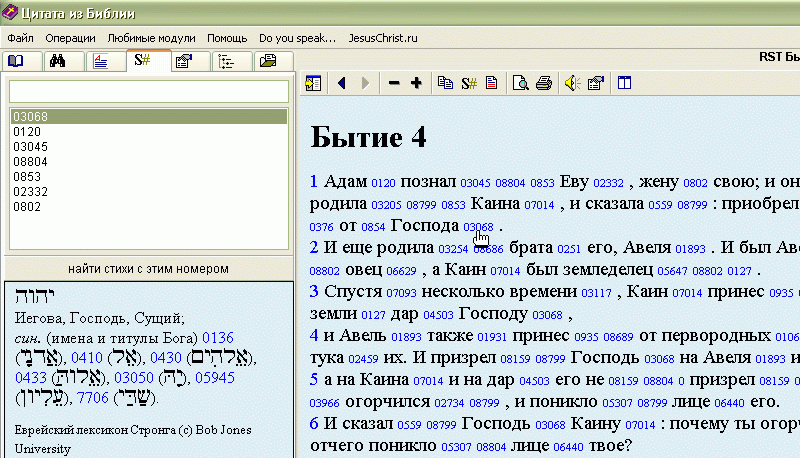Click 'найти стихи с этим номером' button
Screen dimensions: 800x458
click(x=148, y=268)
